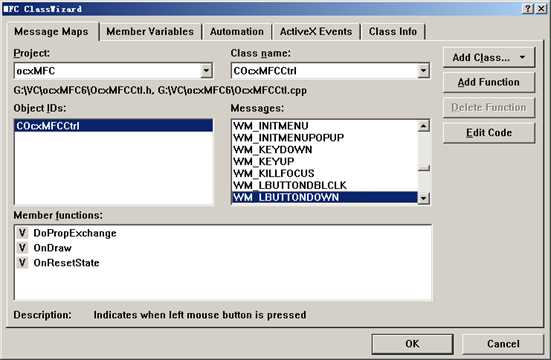The image size is (551, 360).
Task: Open the Class Info tab
Action: 393,32
